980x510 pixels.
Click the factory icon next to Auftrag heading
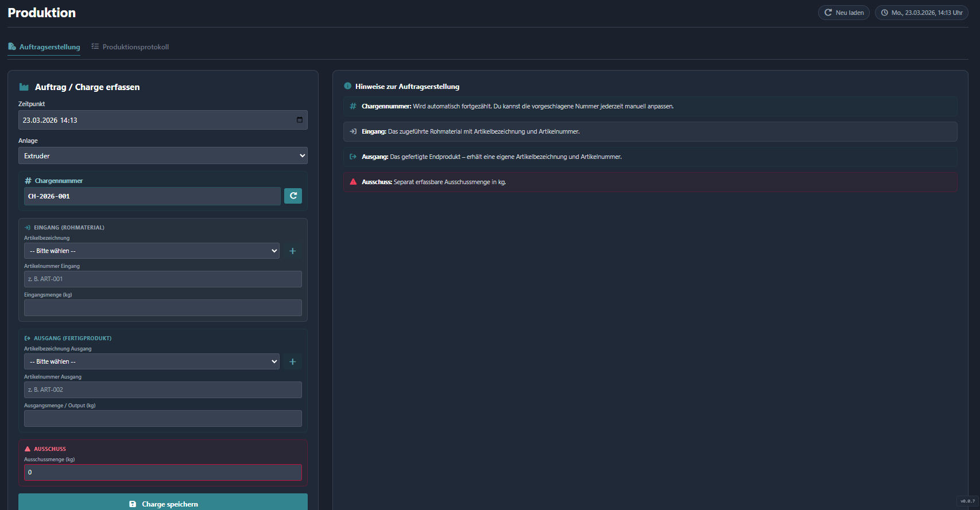point(24,87)
